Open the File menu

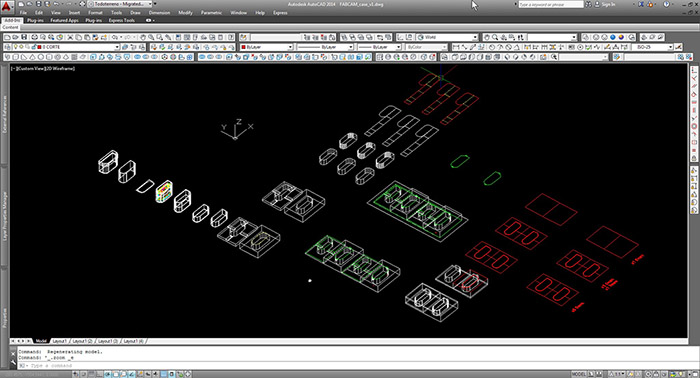pyautogui.click(x=23, y=12)
